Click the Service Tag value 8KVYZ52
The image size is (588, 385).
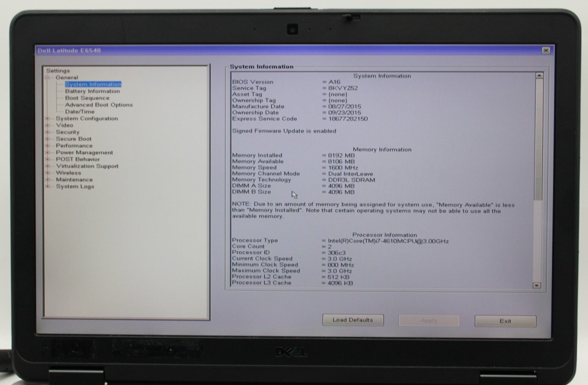[x=343, y=88]
